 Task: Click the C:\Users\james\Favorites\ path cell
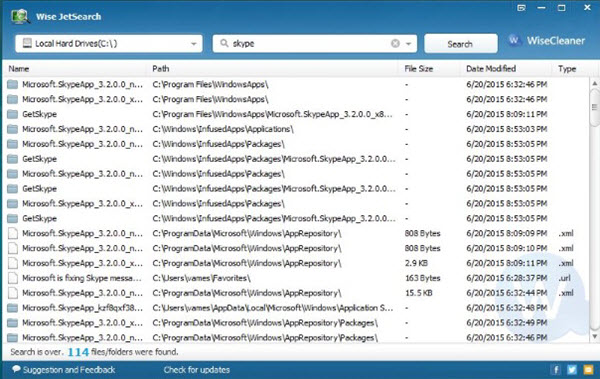(201, 278)
